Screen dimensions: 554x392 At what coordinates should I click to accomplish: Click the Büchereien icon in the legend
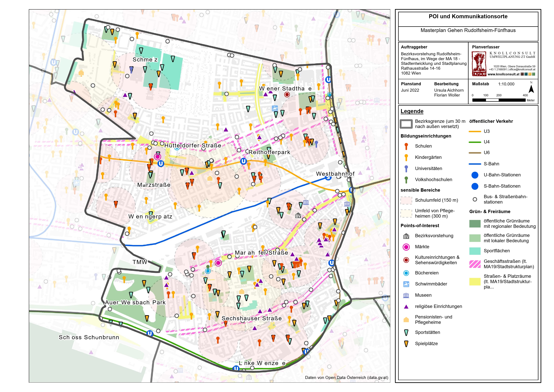(x=406, y=273)
